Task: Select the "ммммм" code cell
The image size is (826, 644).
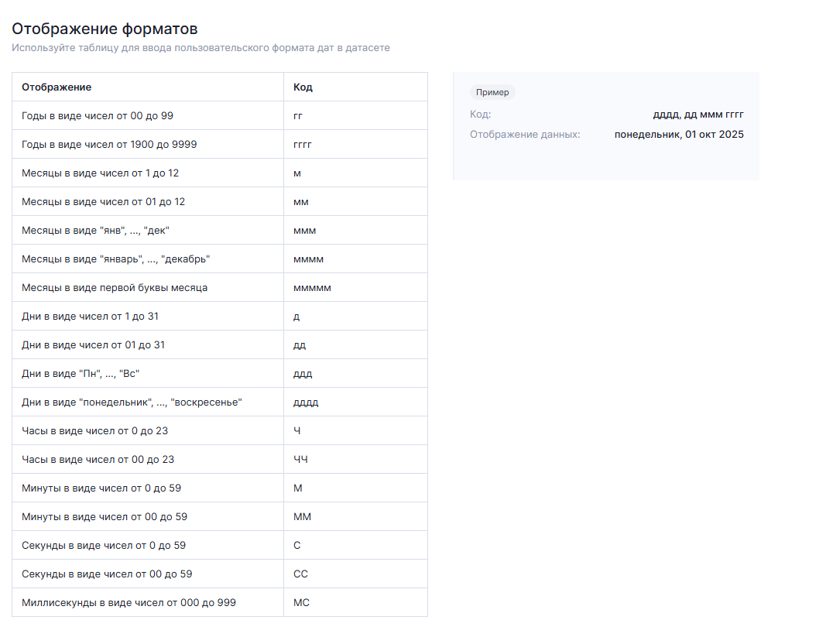Action: [312, 288]
